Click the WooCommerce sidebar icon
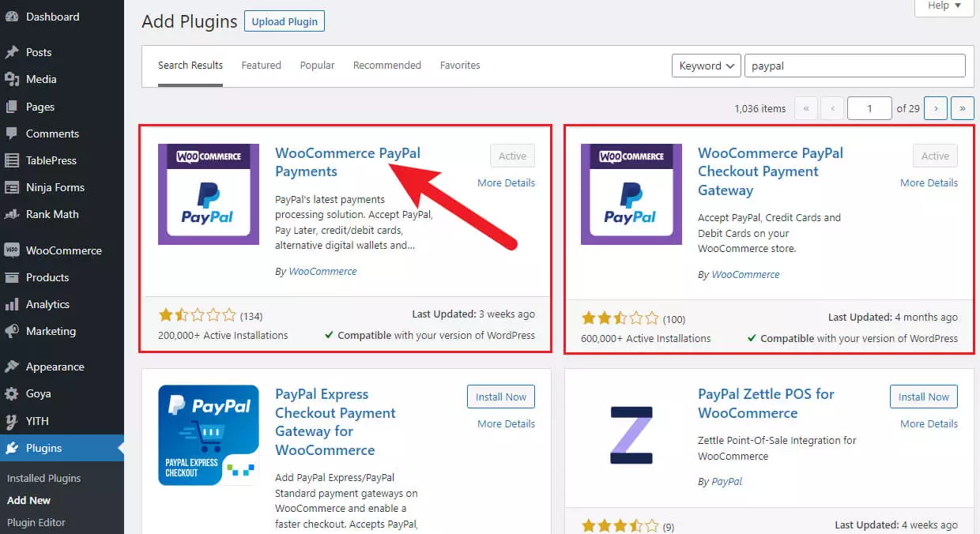980x534 pixels. 12,250
